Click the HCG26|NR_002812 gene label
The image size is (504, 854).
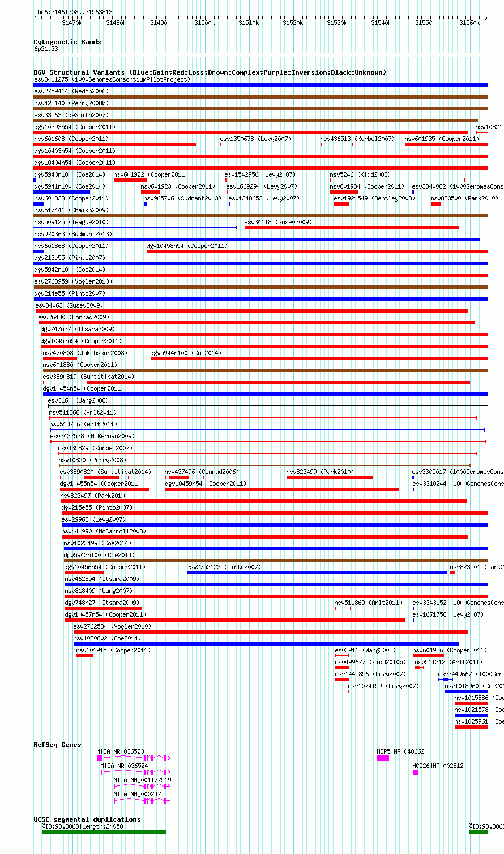click(x=438, y=766)
